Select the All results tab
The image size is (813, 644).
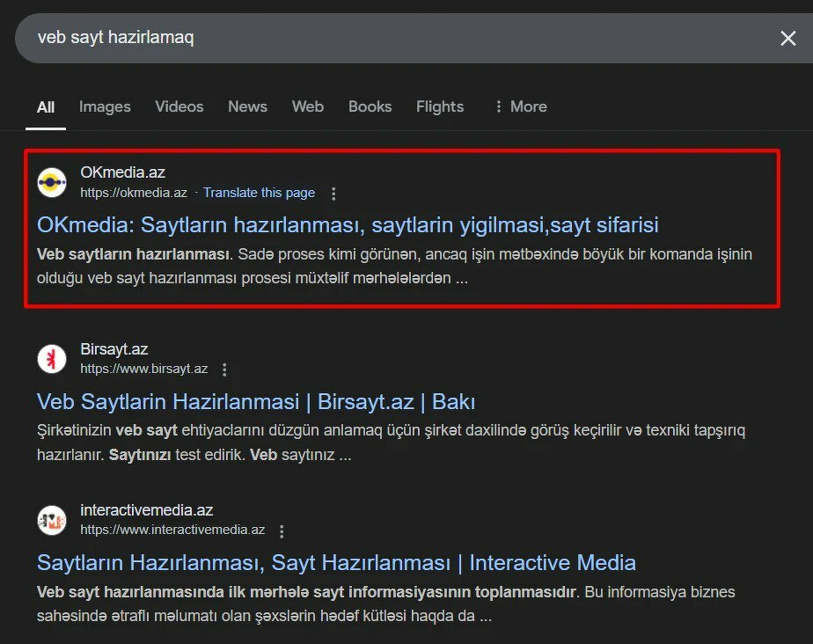click(46, 107)
